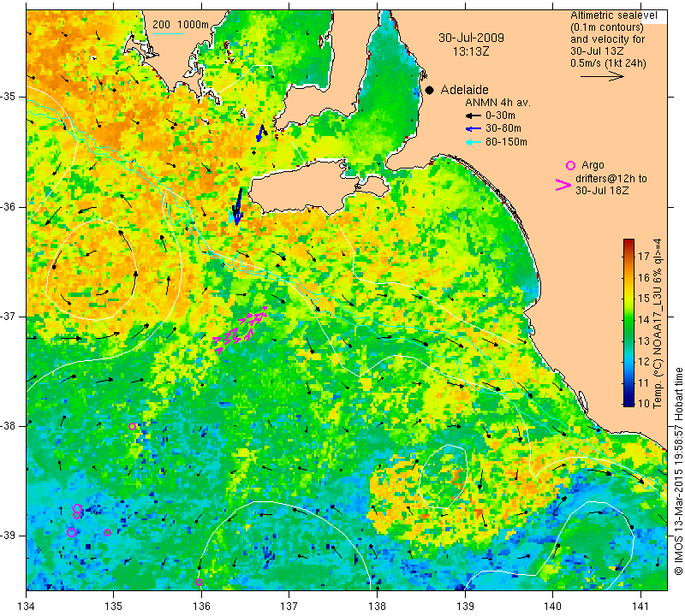Select the cyan 80-150m arrow legend icon
The height and width of the screenshot is (616, 685).
(473, 142)
